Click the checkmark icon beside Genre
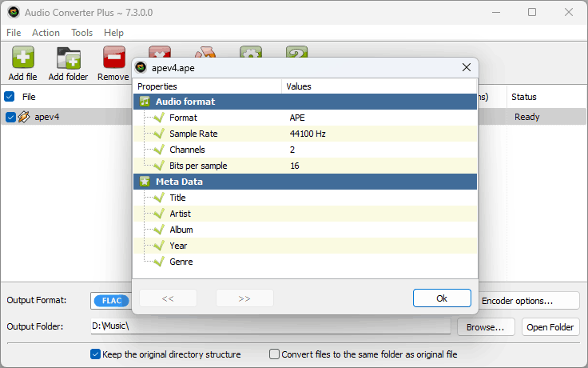 [159, 262]
